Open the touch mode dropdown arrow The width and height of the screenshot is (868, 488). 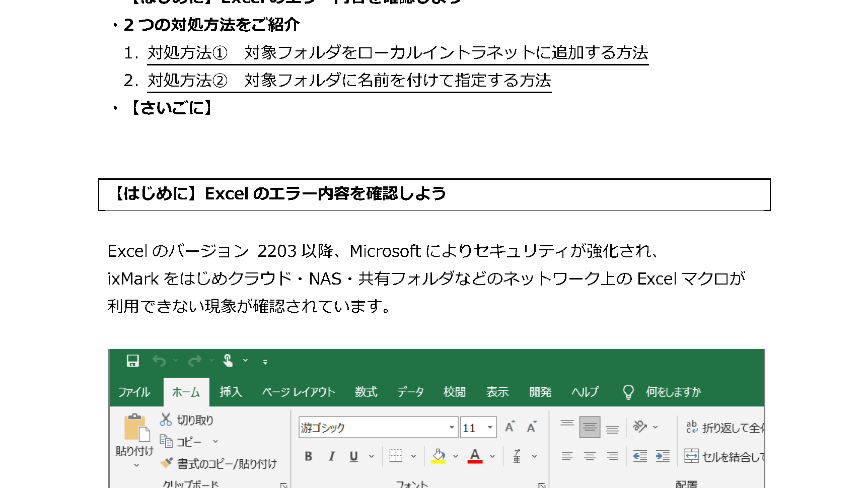(x=246, y=361)
